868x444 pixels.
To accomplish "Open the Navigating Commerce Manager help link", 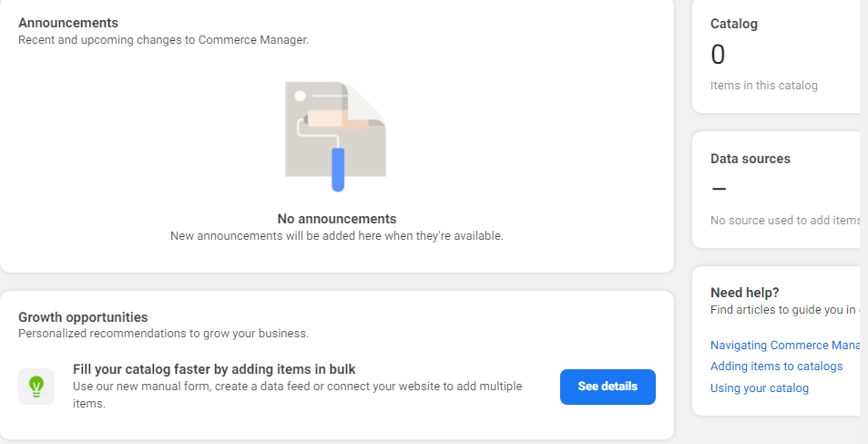I will click(784, 346).
